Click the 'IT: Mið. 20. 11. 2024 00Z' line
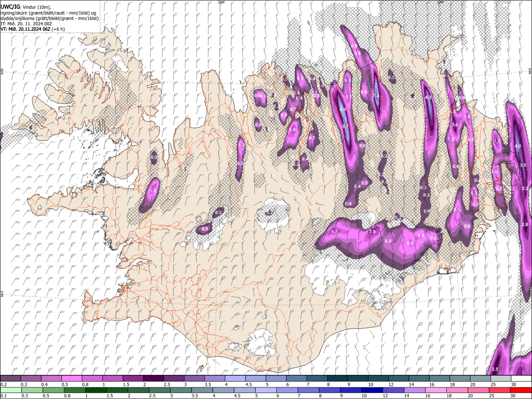532x399 pixels. [26, 24]
